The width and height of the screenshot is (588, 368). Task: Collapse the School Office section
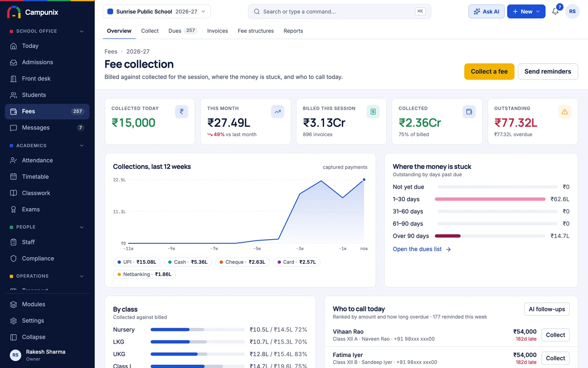click(x=82, y=31)
